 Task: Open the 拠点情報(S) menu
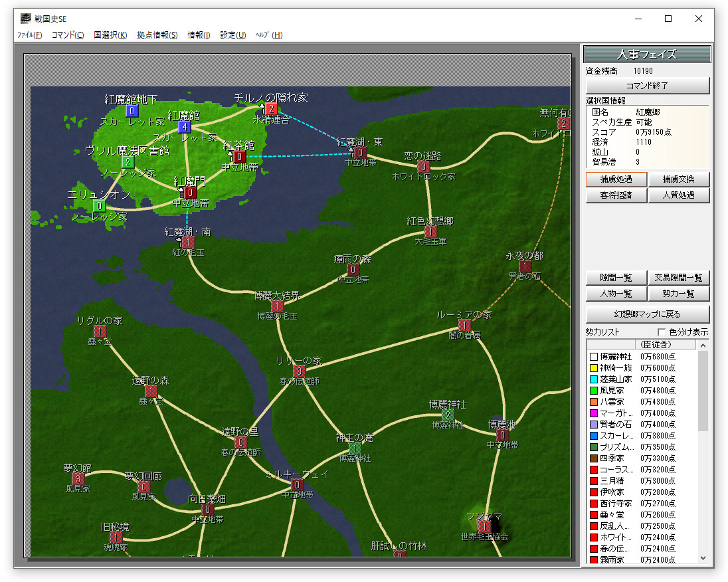click(157, 35)
